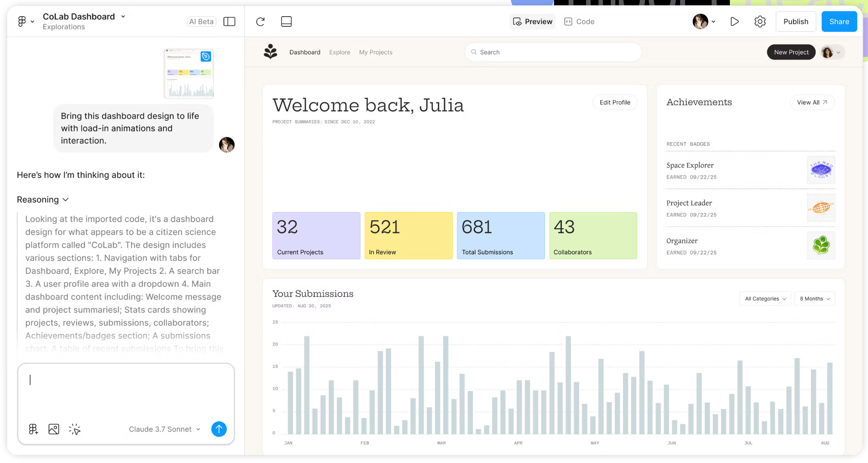Open the All Categories dropdown

(x=765, y=299)
